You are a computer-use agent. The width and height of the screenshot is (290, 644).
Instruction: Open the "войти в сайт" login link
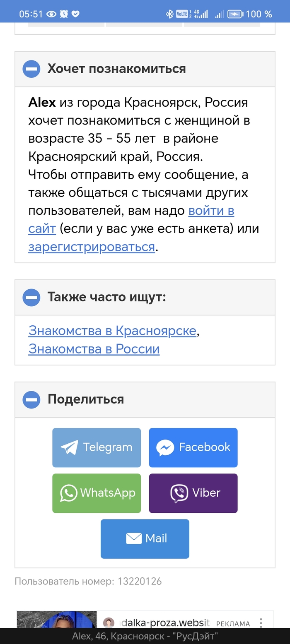click(211, 211)
